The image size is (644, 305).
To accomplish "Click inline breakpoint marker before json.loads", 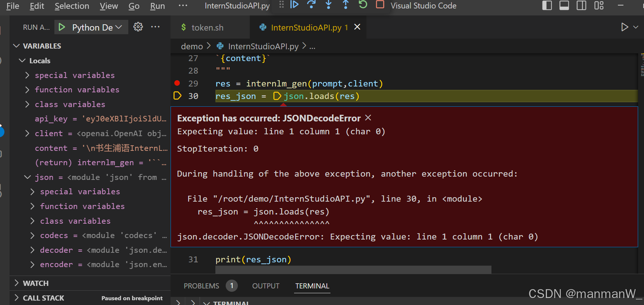I will coord(277,96).
